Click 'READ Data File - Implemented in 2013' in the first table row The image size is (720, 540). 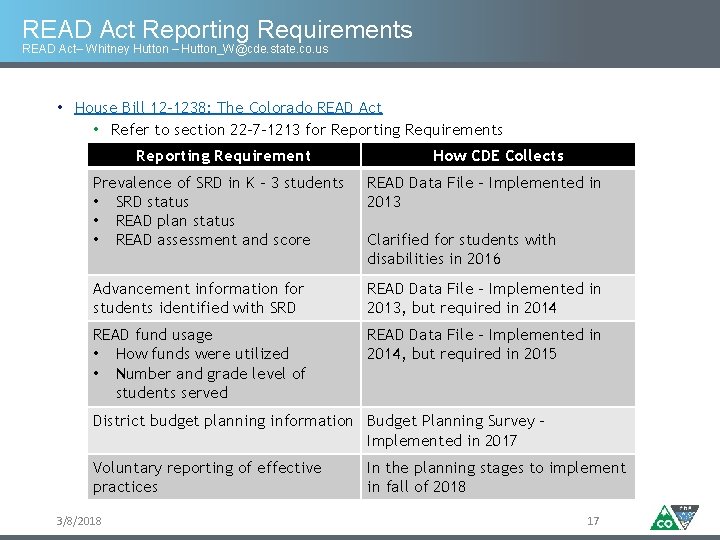point(484,192)
